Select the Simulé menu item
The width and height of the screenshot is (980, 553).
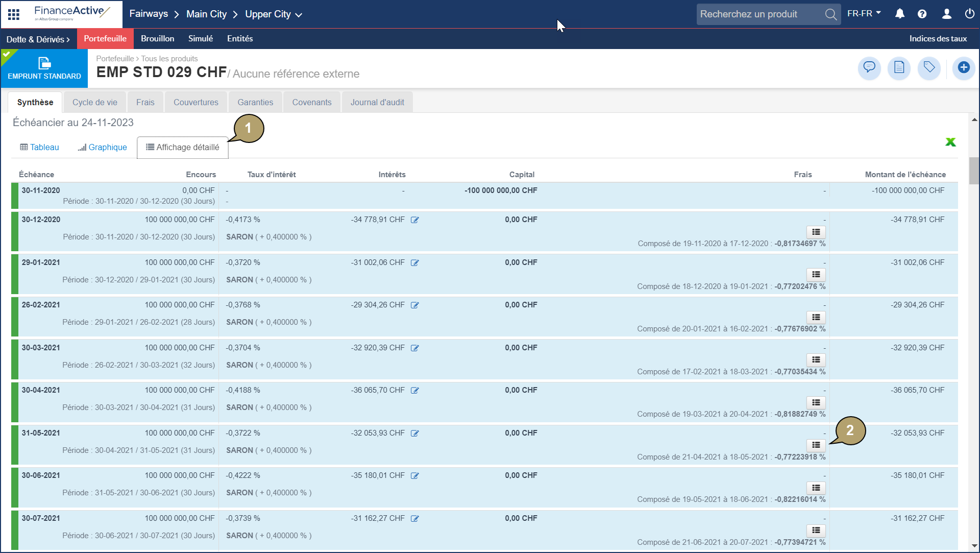[201, 39]
